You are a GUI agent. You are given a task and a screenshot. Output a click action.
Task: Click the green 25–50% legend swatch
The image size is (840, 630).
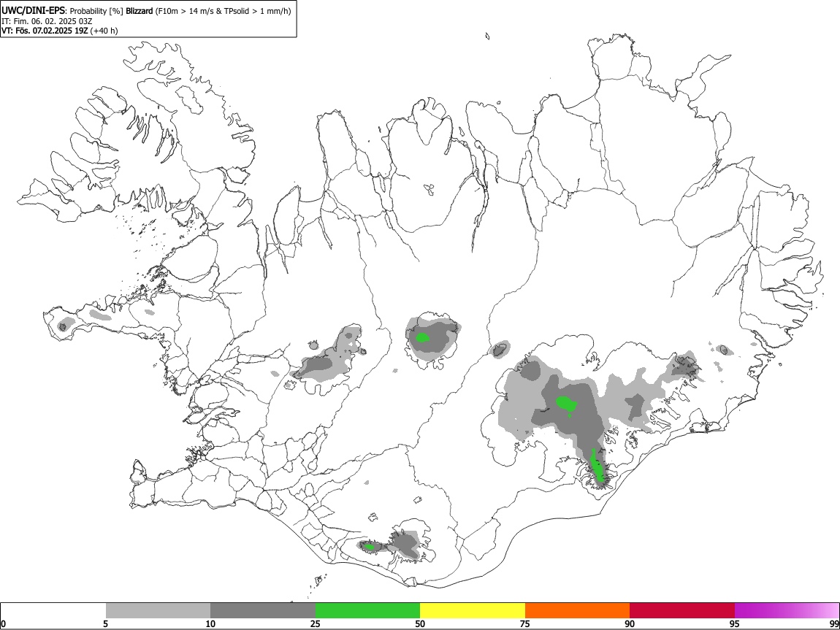pos(367,611)
